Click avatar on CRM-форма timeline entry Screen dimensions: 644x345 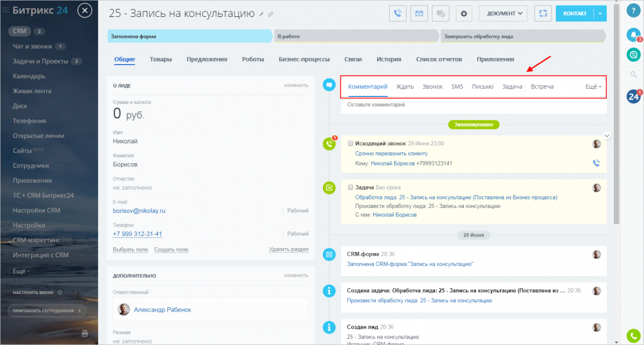(596, 254)
